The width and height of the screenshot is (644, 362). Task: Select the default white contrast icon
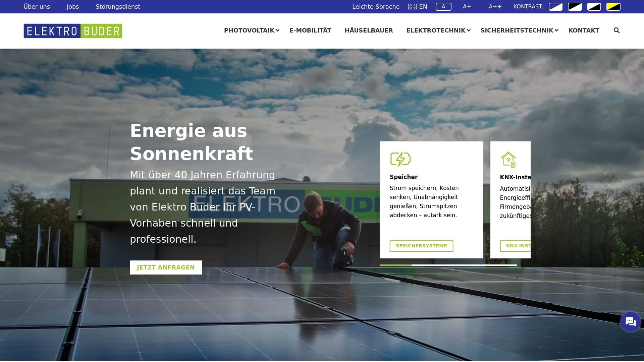coord(555,6)
